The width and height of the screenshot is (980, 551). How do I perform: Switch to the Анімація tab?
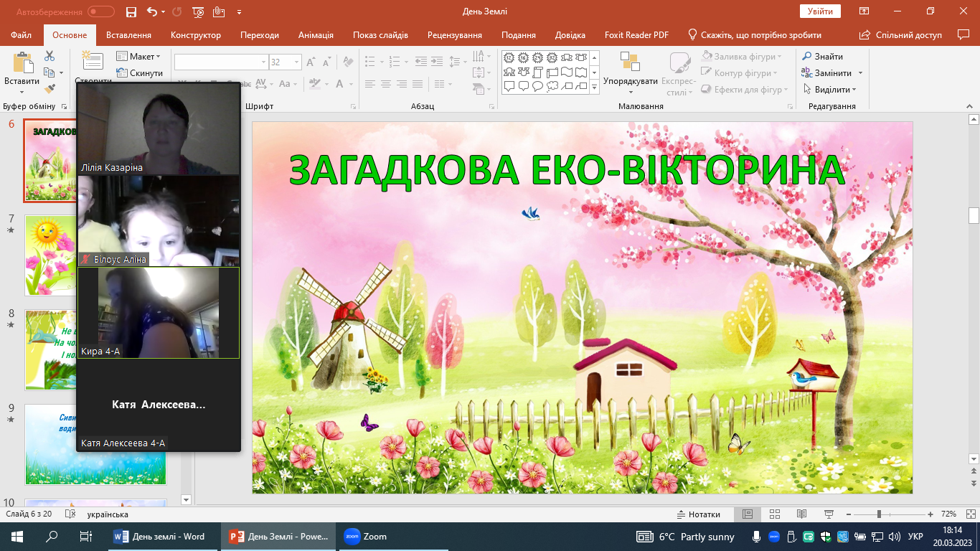[x=316, y=35]
